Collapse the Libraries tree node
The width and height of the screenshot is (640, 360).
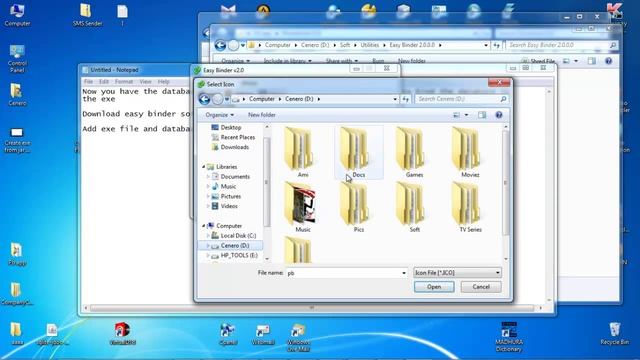point(204,167)
